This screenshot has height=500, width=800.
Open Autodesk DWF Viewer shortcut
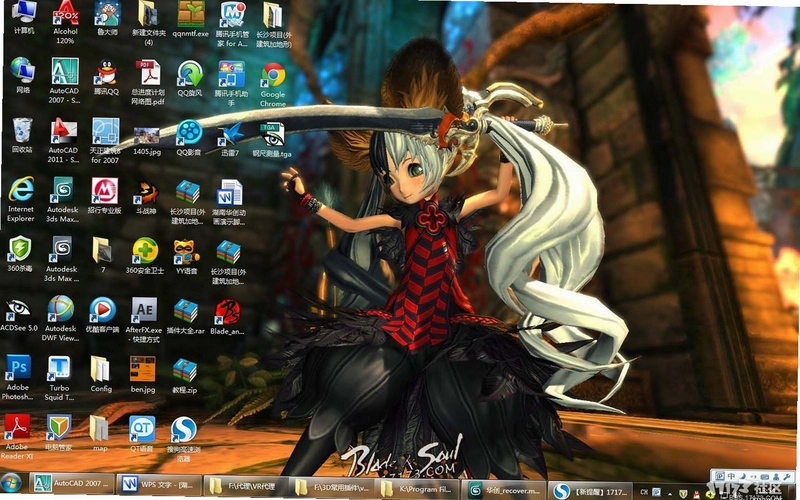pos(61,318)
